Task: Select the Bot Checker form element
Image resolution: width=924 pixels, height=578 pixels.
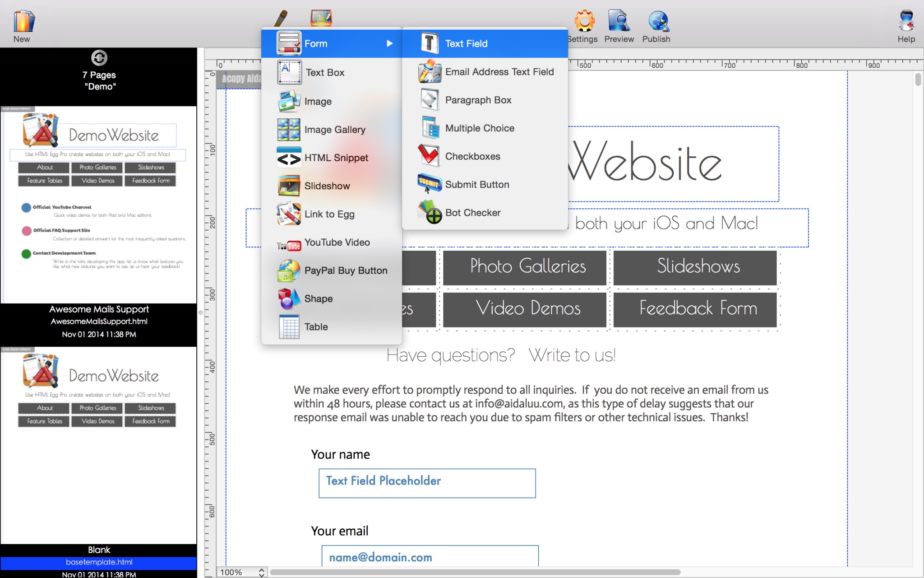Action: (473, 212)
